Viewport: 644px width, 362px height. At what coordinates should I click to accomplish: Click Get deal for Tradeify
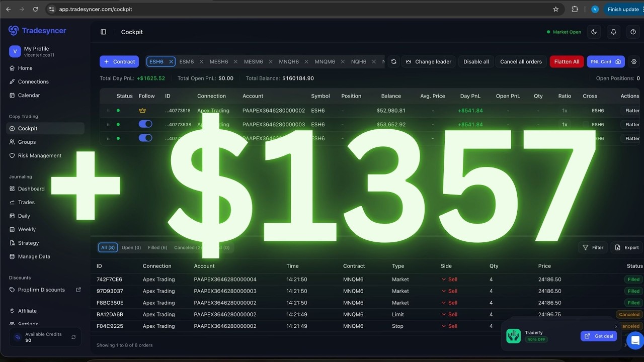[599, 336]
